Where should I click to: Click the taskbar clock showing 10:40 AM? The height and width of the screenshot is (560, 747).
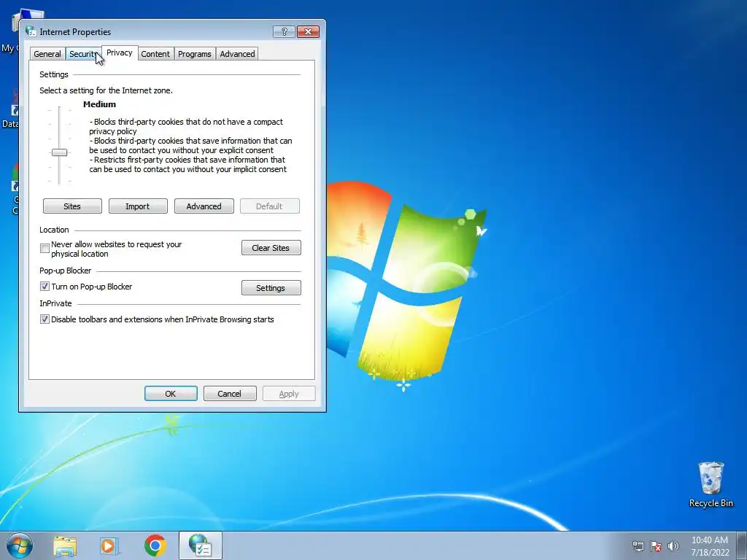coord(709,546)
